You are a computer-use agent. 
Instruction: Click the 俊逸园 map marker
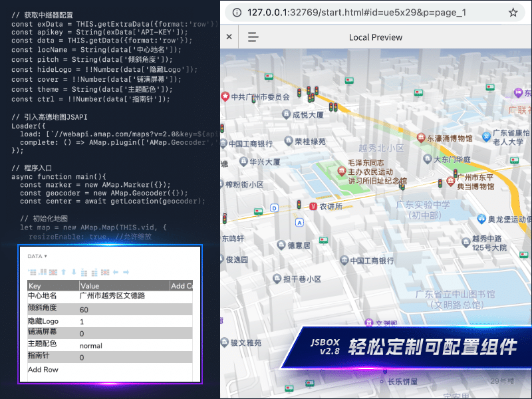point(223,259)
